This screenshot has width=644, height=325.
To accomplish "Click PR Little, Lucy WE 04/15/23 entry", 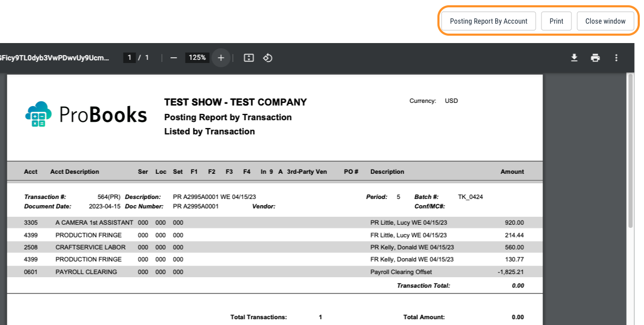I will pyautogui.click(x=408, y=223).
